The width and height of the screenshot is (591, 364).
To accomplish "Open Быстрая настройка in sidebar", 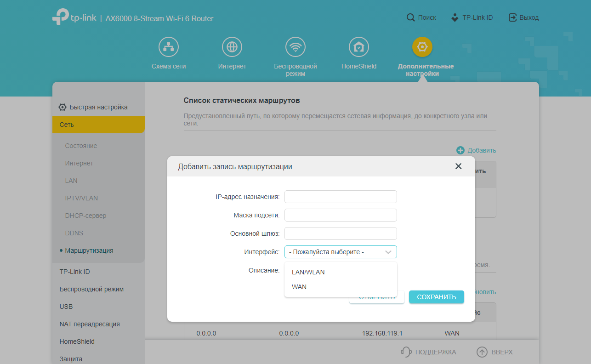I will (98, 107).
